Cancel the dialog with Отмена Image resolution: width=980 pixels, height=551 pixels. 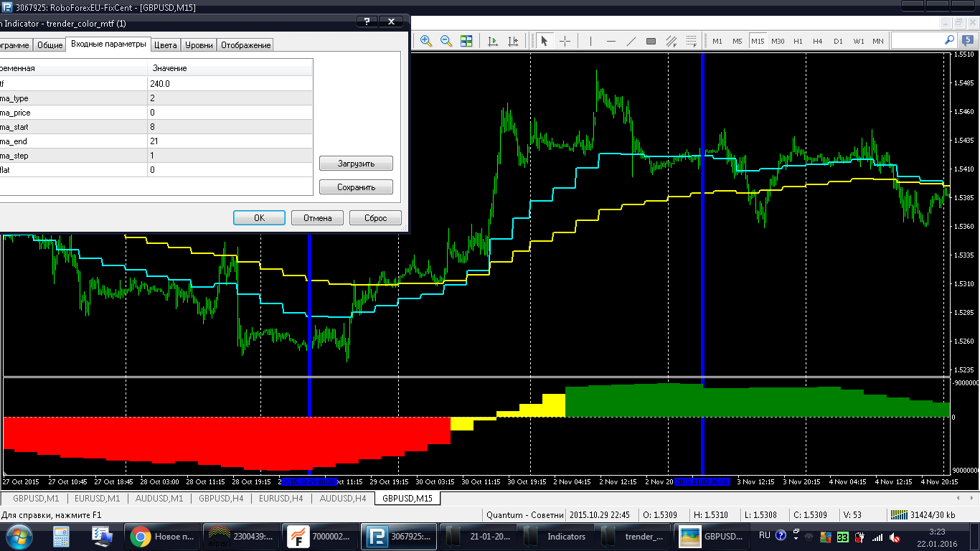tap(318, 218)
